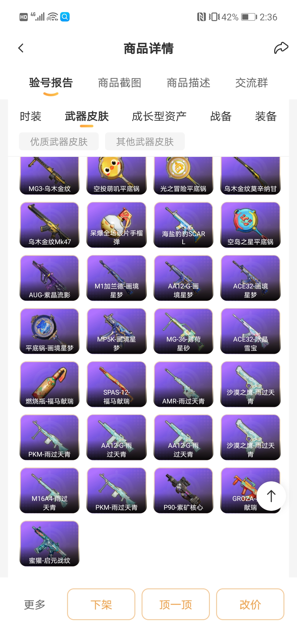
Task: Select the 空投萌叽平底锅 skin icon
Action: point(116,176)
